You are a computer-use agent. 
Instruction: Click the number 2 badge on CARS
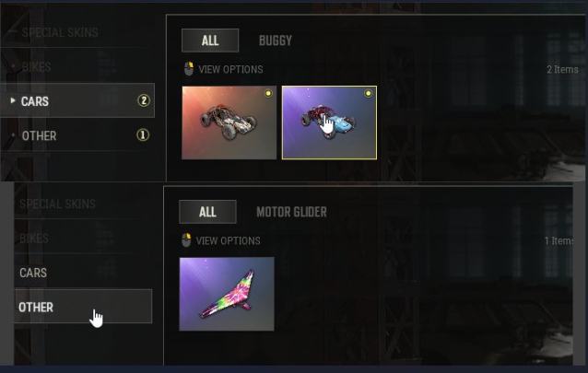coord(143,100)
